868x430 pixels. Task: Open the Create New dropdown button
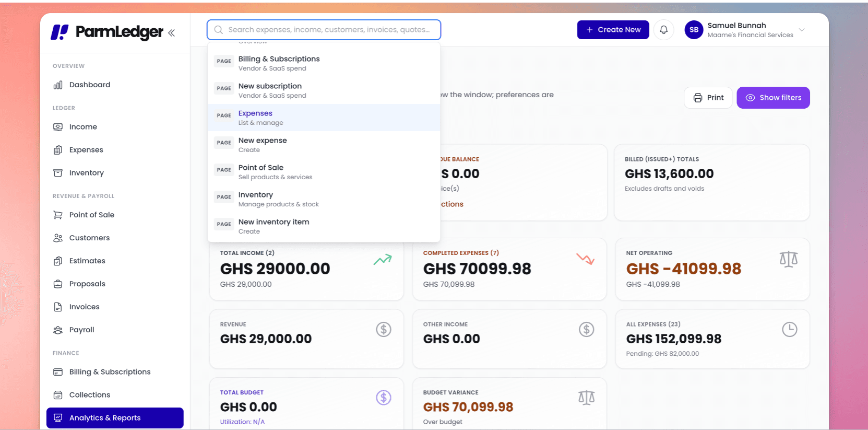tap(613, 30)
